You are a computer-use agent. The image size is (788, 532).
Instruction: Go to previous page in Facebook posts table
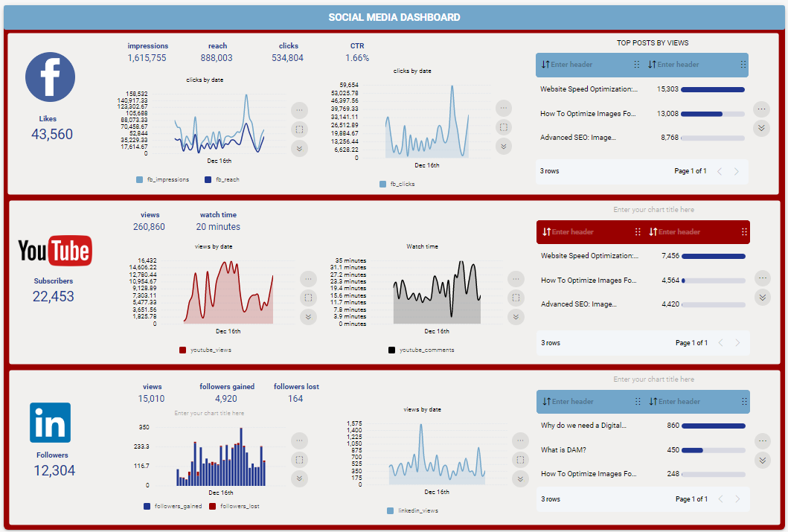pos(720,171)
